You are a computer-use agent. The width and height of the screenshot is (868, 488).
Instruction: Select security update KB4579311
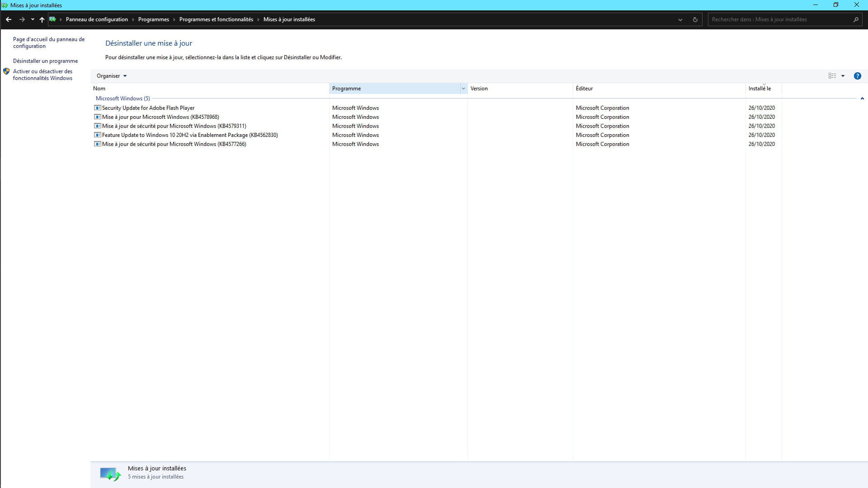(174, 126)
